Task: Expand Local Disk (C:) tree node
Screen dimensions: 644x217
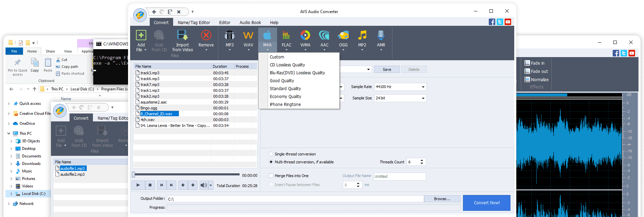Action: pyautogui.click(x=11, y=194)
